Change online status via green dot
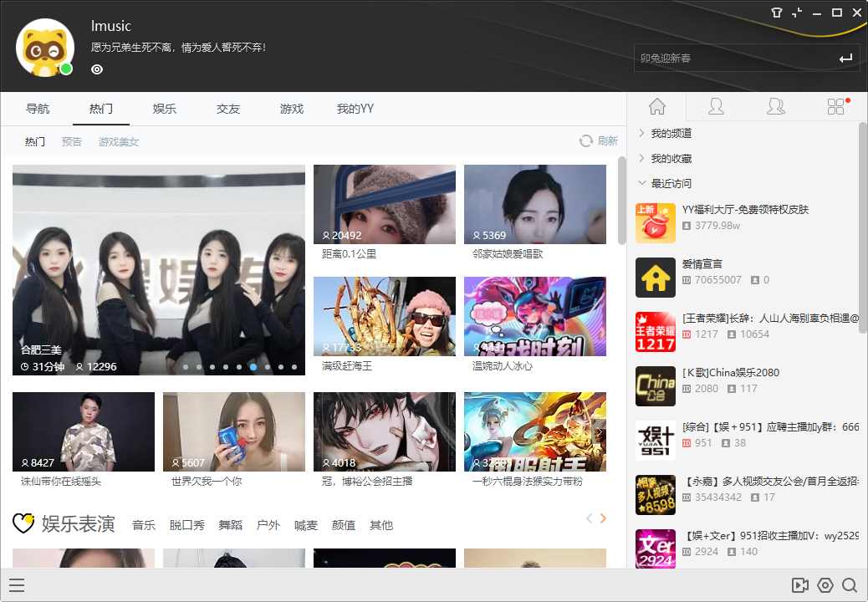Screen dimensions: 868x602 [x=66, y=69]
